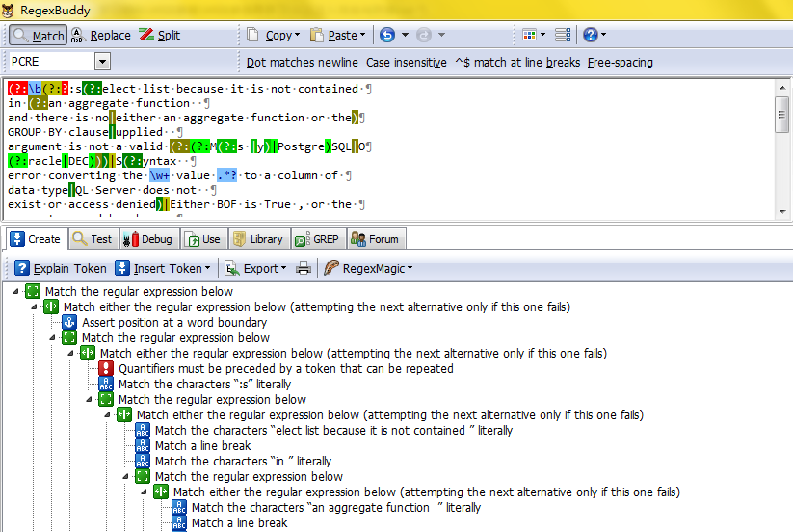Switch to Split mode

click(160, 36)
